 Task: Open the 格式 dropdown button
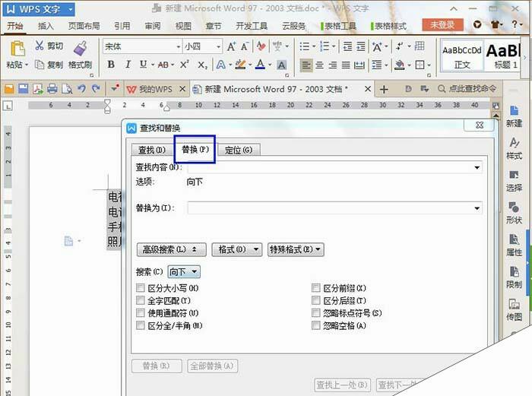[x=237, y=249]
